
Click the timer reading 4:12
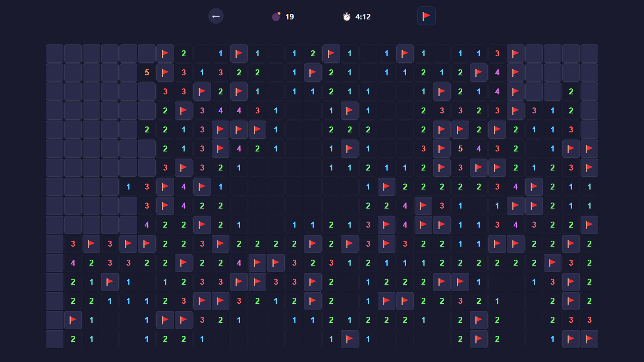[363, 16]
